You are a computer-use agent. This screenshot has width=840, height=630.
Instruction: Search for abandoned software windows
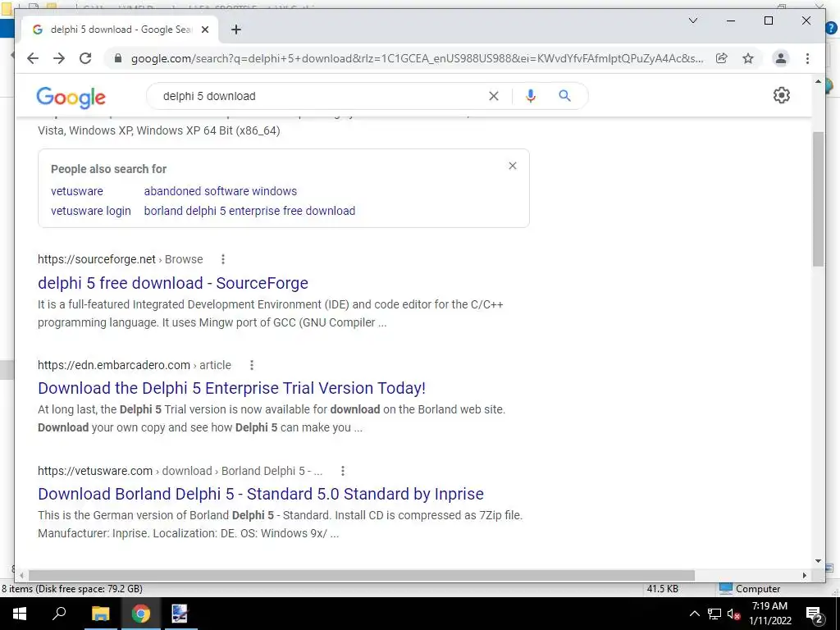click(220, 191)
